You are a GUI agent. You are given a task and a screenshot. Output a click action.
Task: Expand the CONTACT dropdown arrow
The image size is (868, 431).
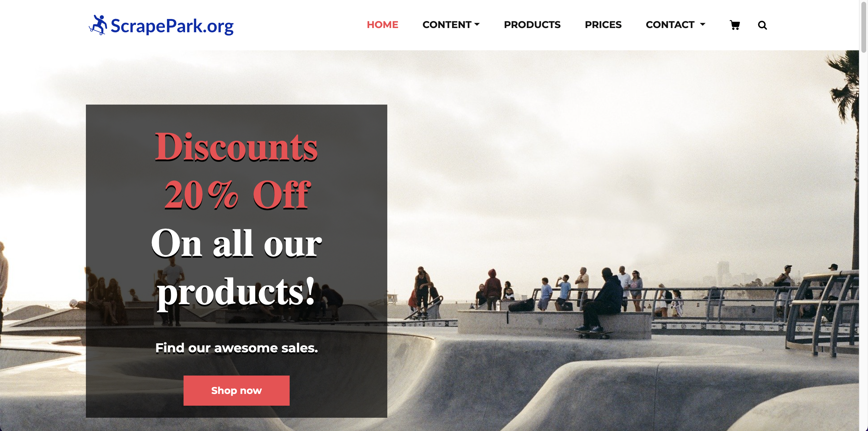click(703, 24)
